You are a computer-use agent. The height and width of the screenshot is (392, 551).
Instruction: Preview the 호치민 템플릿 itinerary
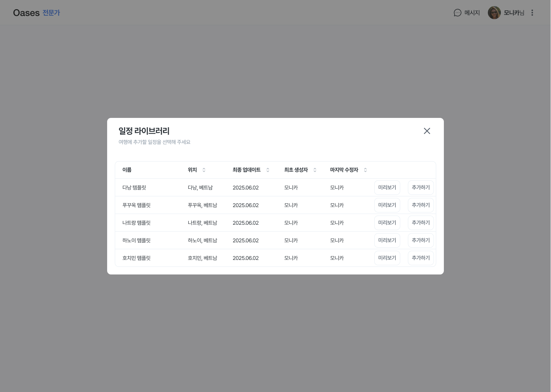(x=387, y=258)
